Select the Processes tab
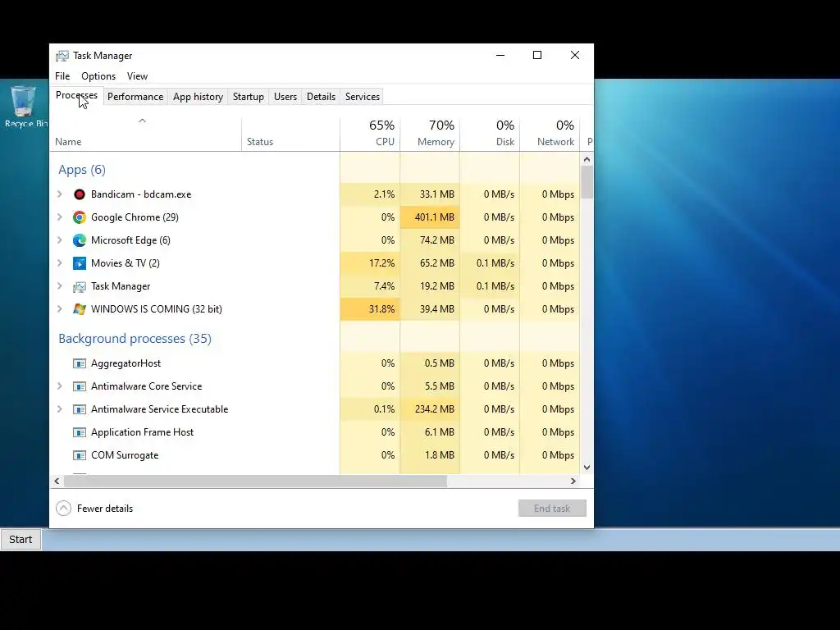This screenshot has width=840, height=630. pos(76,95)
